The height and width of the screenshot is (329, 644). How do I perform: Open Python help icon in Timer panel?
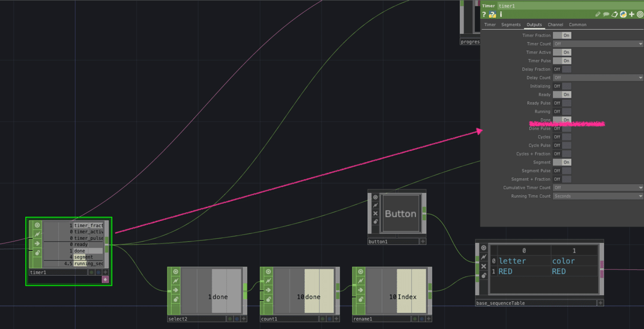tap(492, 14)
